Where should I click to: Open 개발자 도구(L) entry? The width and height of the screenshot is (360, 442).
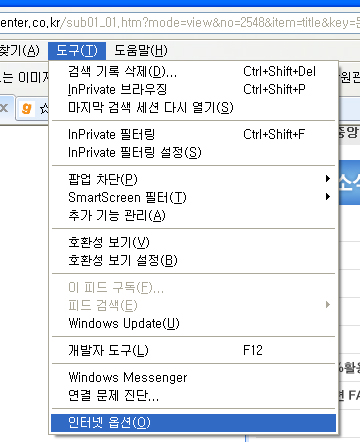click(193, 350)
